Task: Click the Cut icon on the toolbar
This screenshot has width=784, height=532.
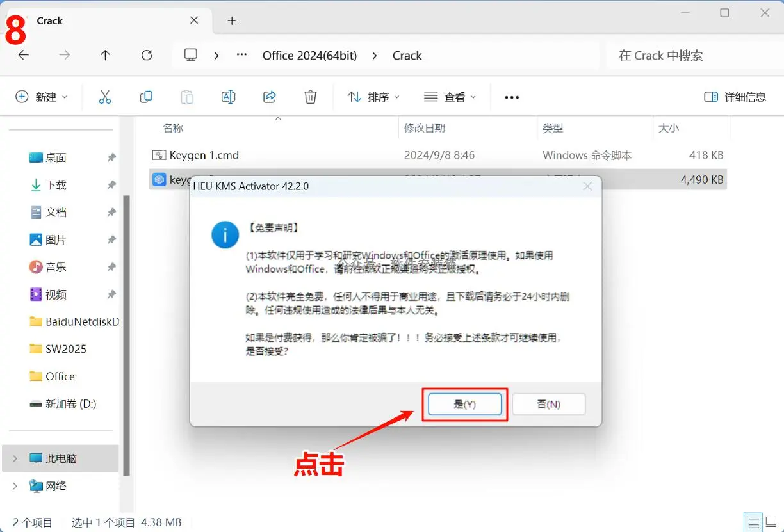Action: 104,97
